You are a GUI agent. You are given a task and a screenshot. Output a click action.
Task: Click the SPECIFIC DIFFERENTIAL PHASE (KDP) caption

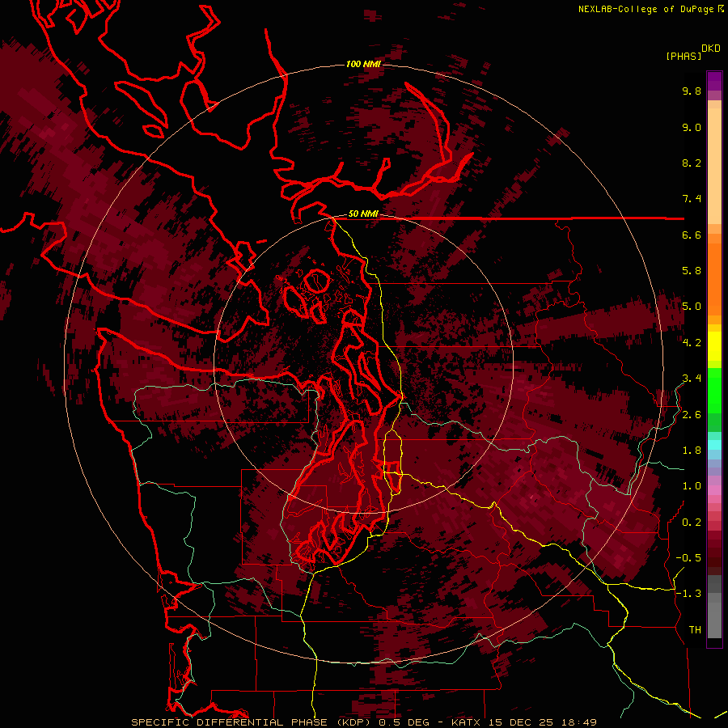pos(252,722)
